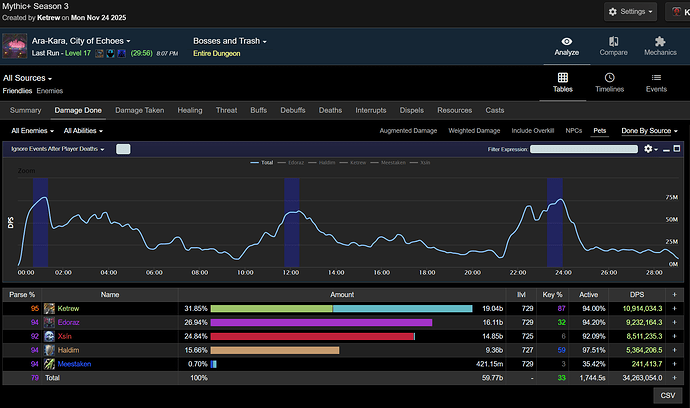The height and width of the screenshot is (408, 690).
Task: Toggle the Pets option
Action: (x=599, y=130)
